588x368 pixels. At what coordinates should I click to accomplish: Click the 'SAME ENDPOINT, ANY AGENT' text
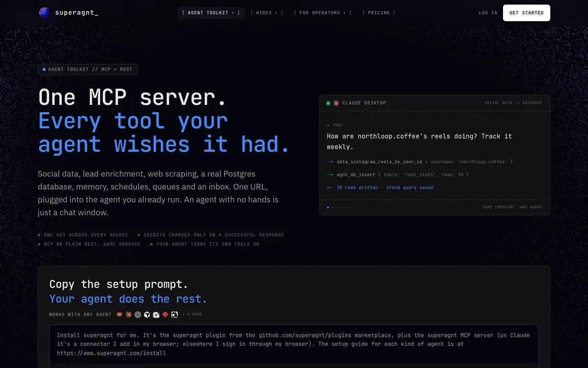(x=512, y=207)
